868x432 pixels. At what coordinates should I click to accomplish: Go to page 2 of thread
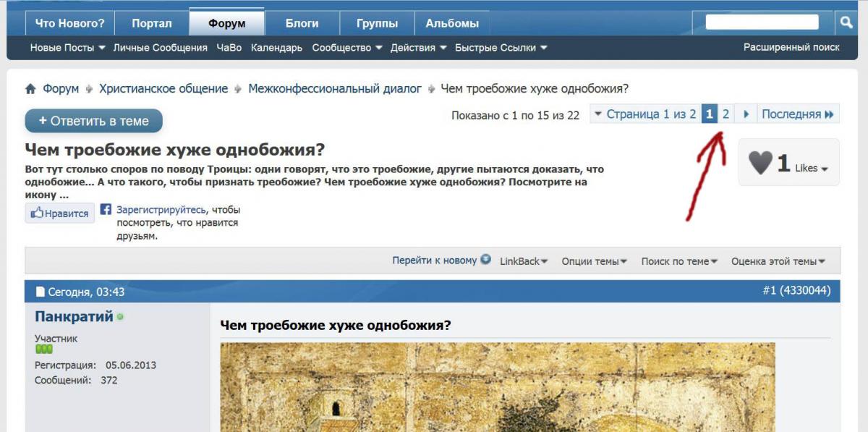(x=726, y=114)
